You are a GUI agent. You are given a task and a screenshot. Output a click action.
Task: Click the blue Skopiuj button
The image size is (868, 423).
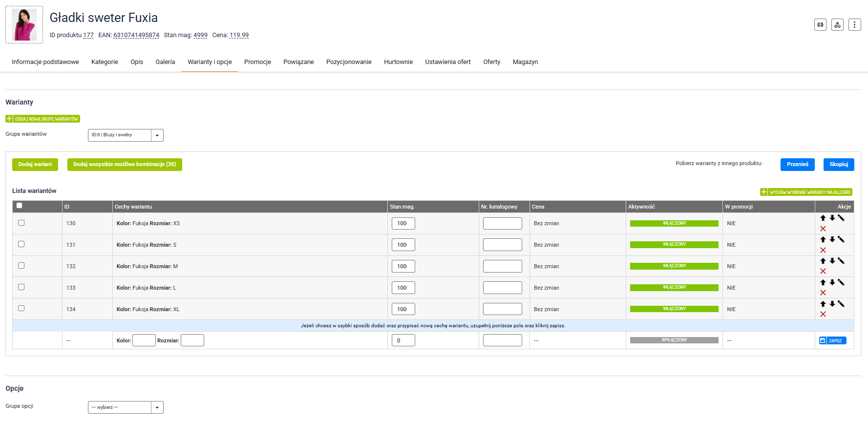[x=838, y=165]
